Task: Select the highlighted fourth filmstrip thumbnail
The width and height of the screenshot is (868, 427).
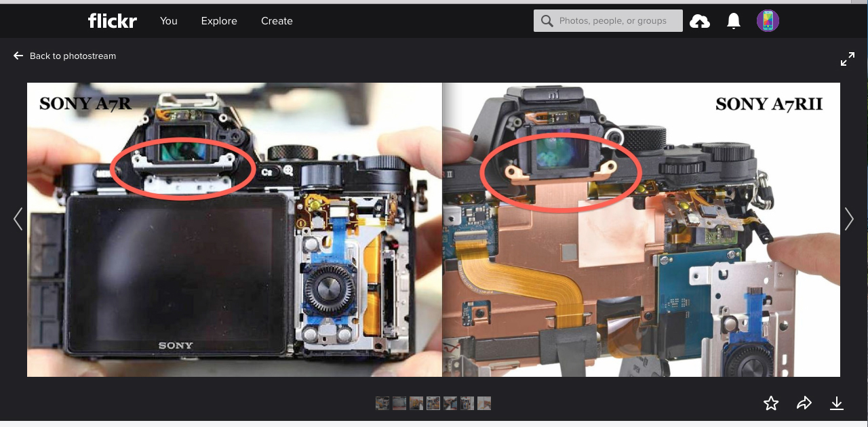Action: pos(433,403)
